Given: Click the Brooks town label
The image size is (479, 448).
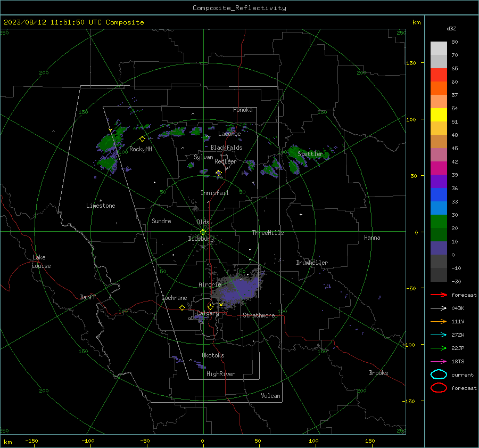Looking at the screenshot, I should pyautogui.click(x=378, y=373).
